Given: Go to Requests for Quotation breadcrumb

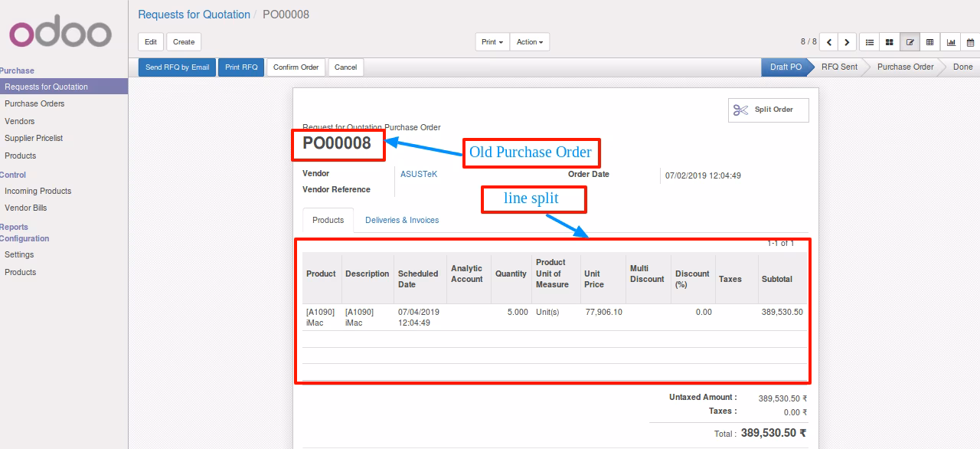Looking at the screenshot, I should coord(194,15).
